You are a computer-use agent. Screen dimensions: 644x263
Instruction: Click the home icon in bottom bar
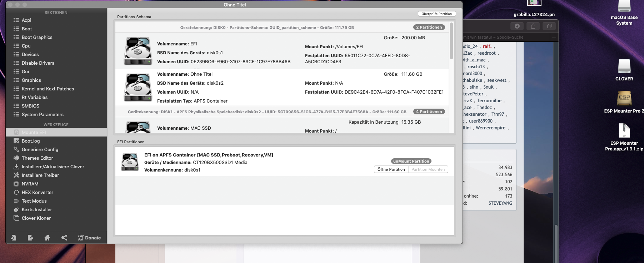(47, 238)
